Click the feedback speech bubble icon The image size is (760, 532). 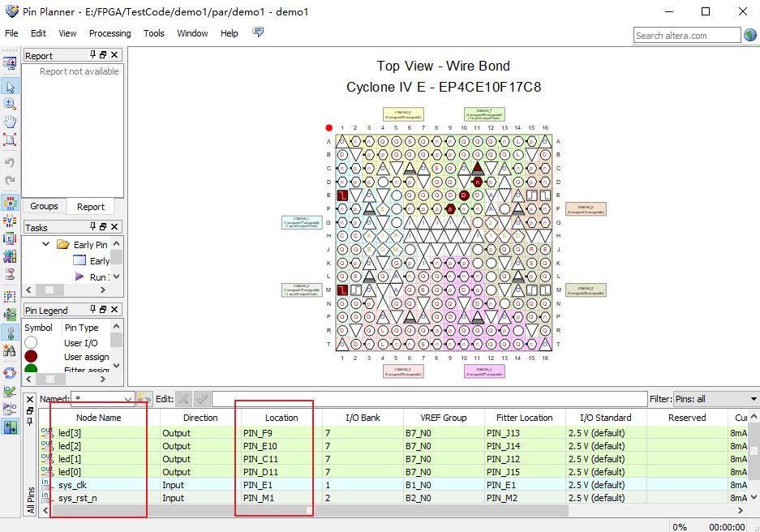click(x=258, y=32)
